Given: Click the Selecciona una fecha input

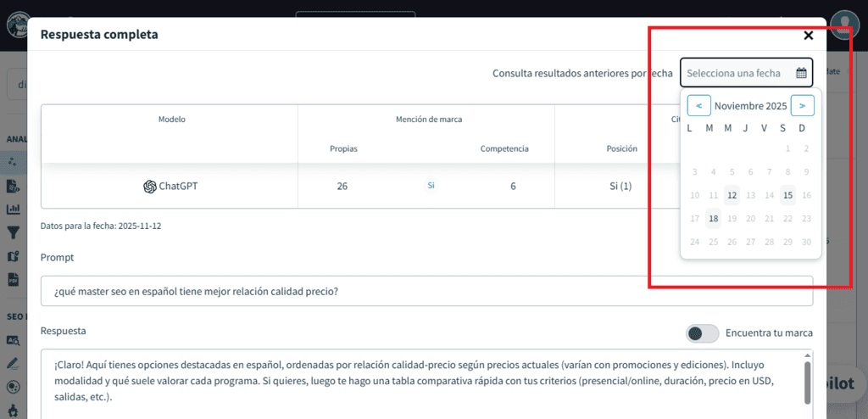Looking at the screenshot, I should [x=746, y=73].
